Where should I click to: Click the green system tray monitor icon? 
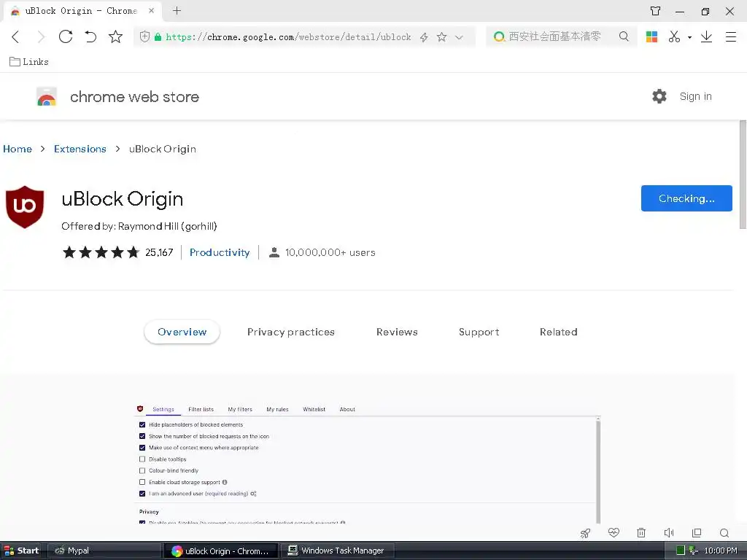tap(681, 551)
